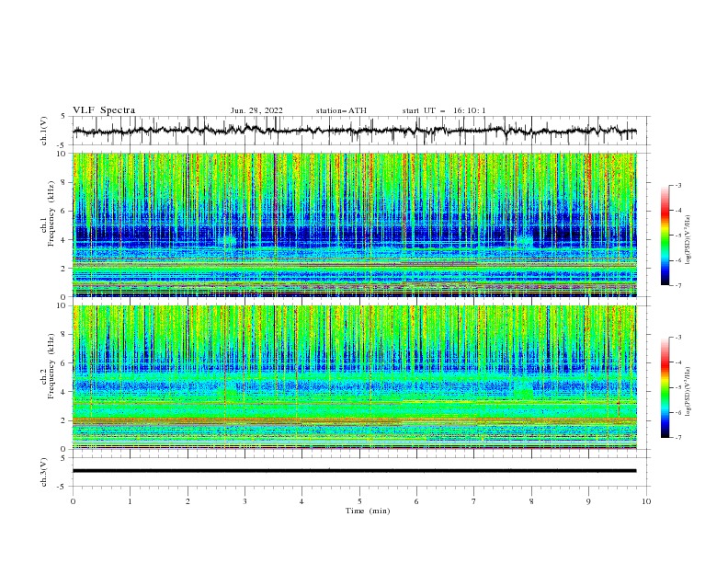The width and height of the screenshot is (728, 563).
Task: Click the ch.1 color bar "log(PSD)(V²/Hz)" label
Action: click(x=688, y=240)
